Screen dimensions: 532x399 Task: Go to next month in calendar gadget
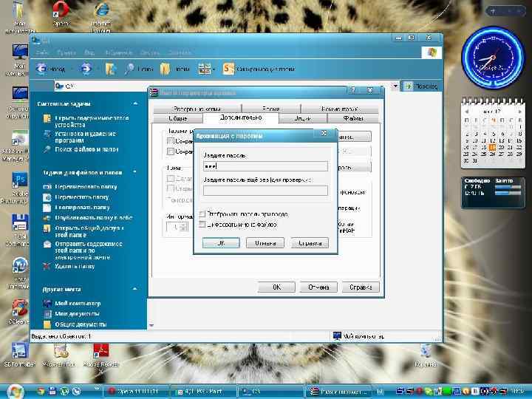519,112
